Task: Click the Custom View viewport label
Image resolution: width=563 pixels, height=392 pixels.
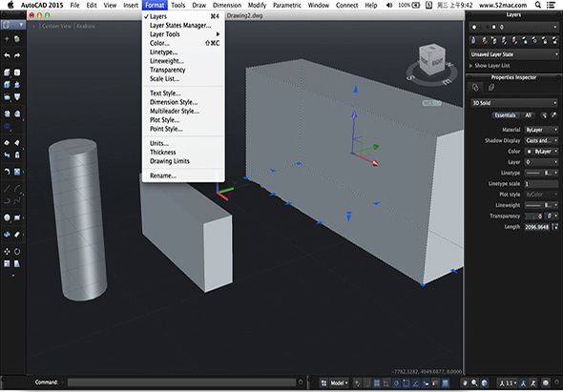Action: pos(56,26)
